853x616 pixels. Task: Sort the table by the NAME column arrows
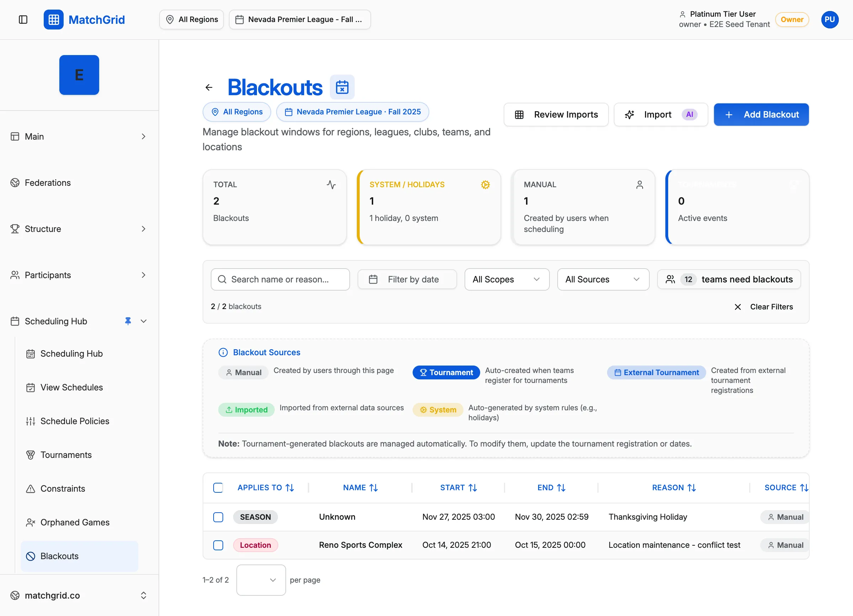click(x=374, y=487)
